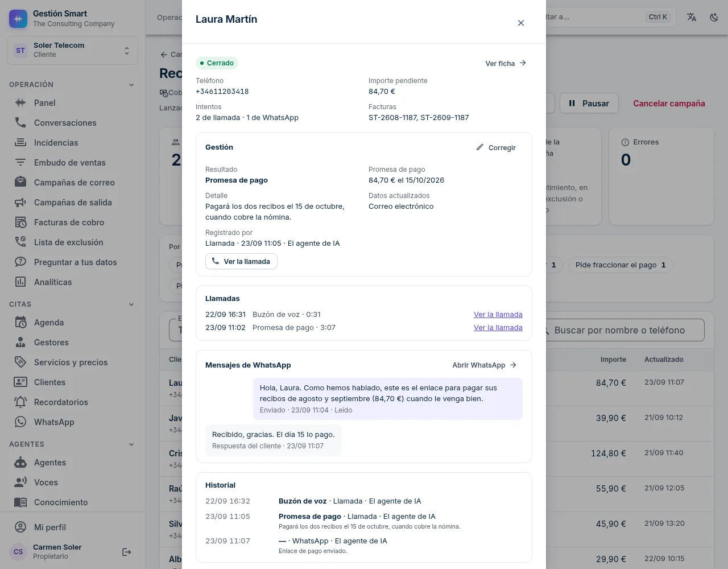Image resolution: width=728 pixels, height=569 pixels.
Task: Click Ver ficha link
Action: coord(506,63)
